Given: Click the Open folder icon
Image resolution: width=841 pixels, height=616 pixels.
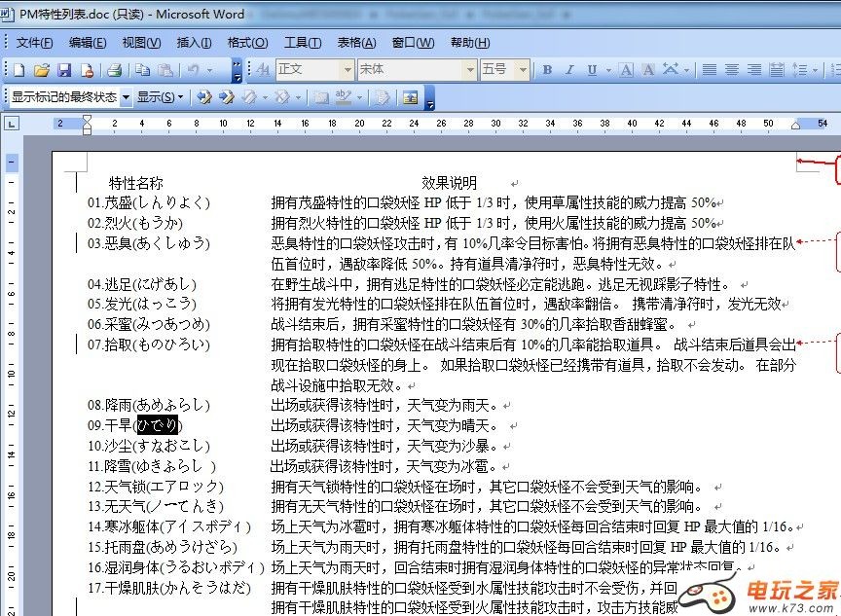Looking at the screenshot, I should 42,70.
